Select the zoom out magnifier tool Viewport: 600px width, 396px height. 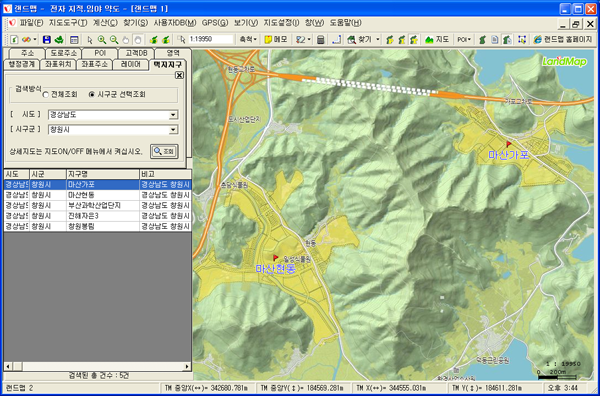pyautogui.click(x=114, y=39)
